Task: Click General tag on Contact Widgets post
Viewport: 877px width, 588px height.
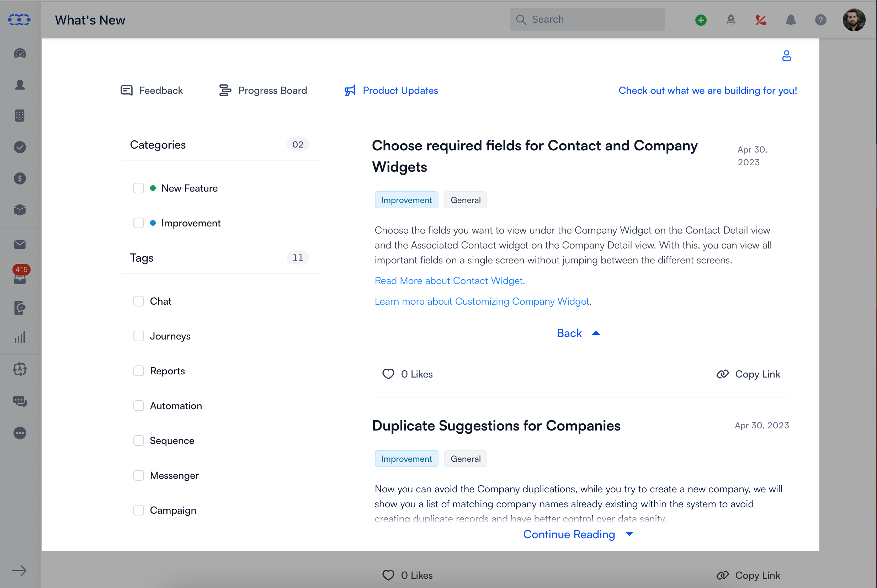Action: click(466, 200)
